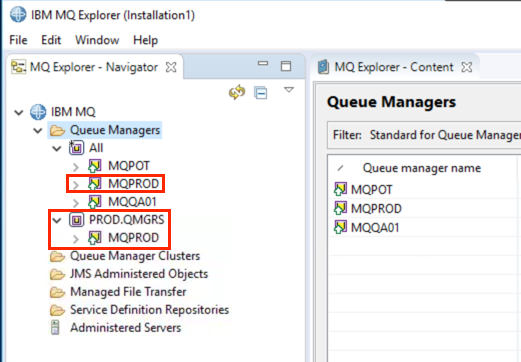
Task: Click the IBM MQ globe icon in tree
Action: (x=38, y=112)
